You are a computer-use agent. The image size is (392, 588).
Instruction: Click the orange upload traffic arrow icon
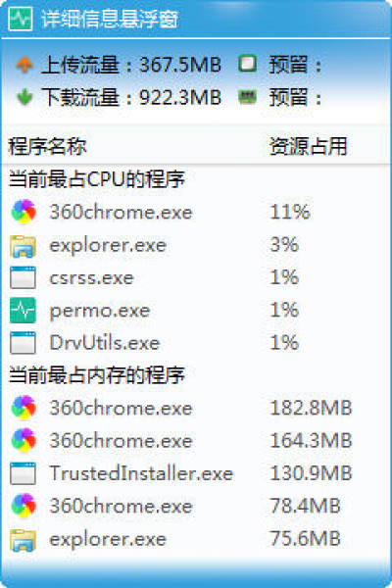(24, 65)
